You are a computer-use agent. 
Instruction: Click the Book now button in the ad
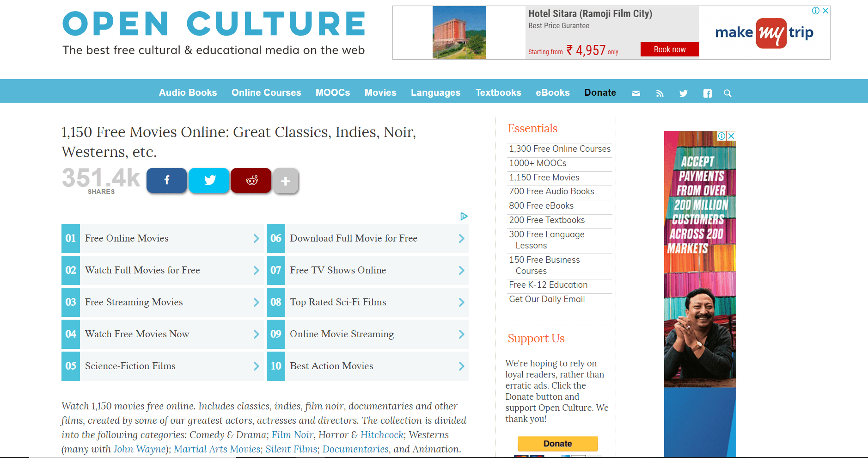[669, 49]
